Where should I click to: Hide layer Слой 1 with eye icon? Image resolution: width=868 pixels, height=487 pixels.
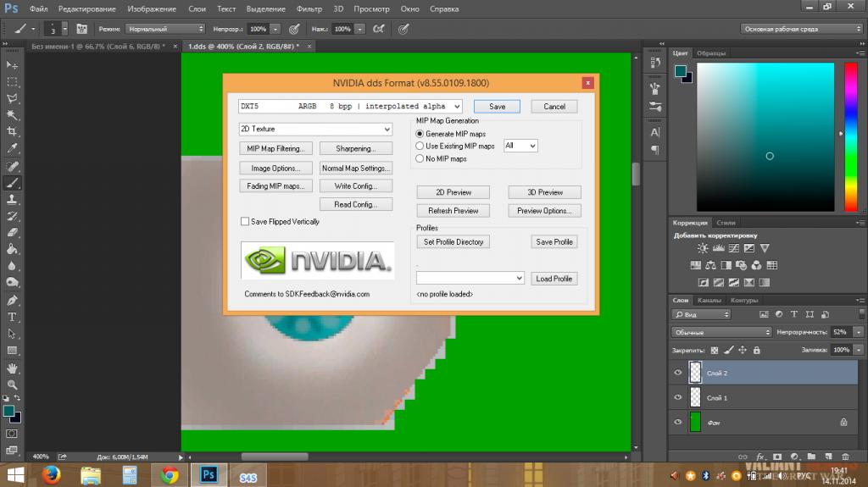tap(677, 397)
